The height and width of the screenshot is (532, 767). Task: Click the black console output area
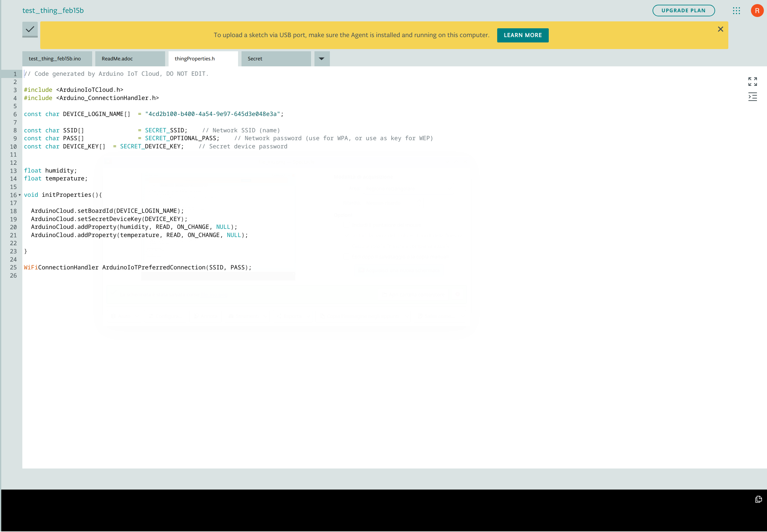[x=367, y=510]
